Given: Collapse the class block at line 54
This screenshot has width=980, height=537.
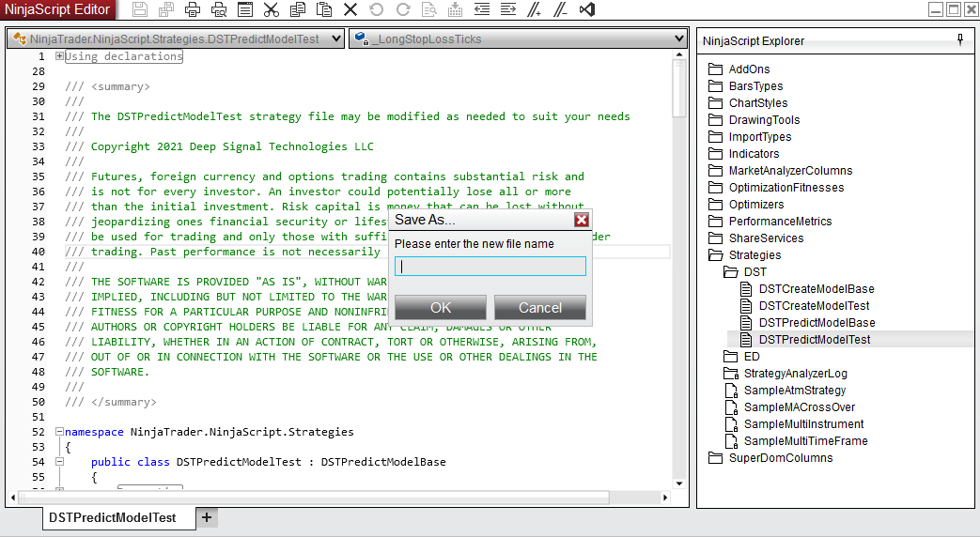Looking at the screenshot, I should tap(59, 462).
